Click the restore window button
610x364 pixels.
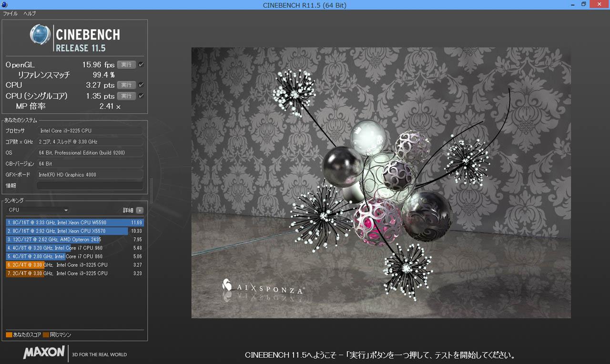(x=583, y=4)
